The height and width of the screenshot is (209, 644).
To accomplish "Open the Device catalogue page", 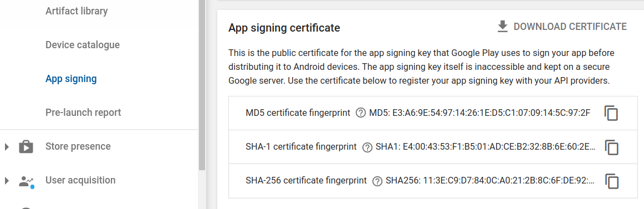I will (x=83, y=45).
